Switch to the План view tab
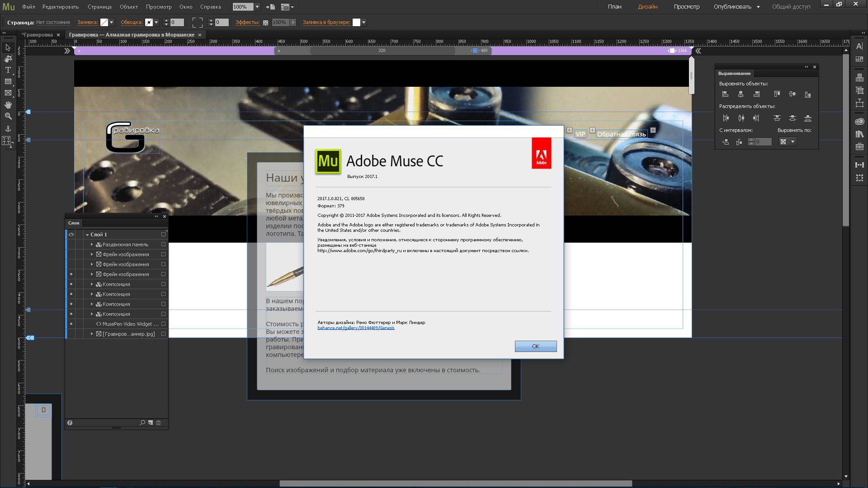868x488 pixels. (x=614, y=7)
